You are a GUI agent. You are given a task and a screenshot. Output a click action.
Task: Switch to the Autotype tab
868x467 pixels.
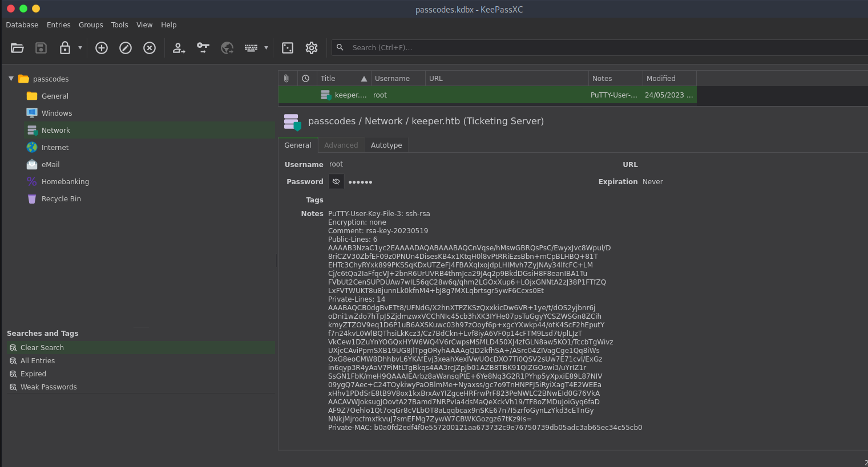point(386,145)
